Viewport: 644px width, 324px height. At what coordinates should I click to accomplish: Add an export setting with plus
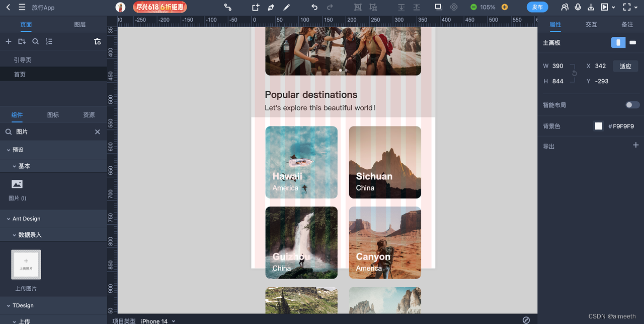pyautogui.click(x=635, y=145)
